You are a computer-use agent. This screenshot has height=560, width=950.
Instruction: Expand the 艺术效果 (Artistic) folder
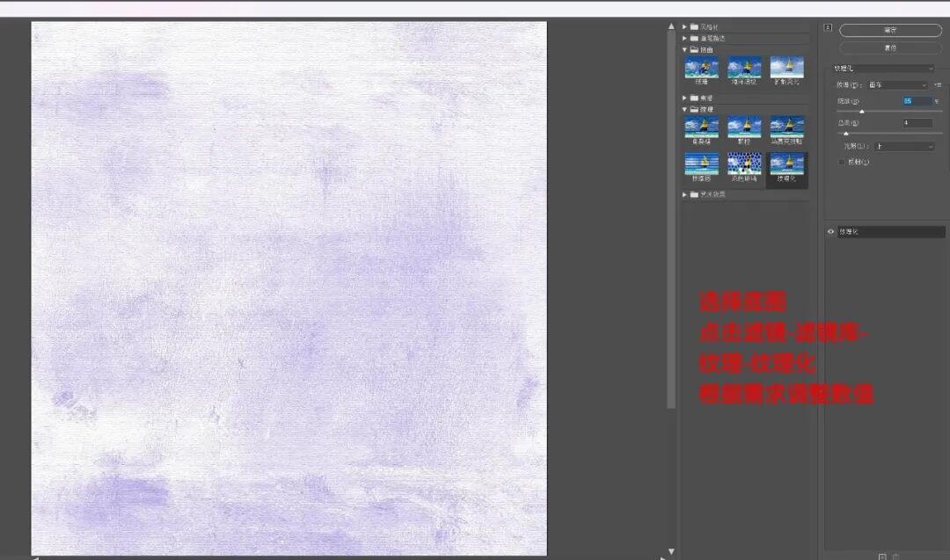(685, 194)
